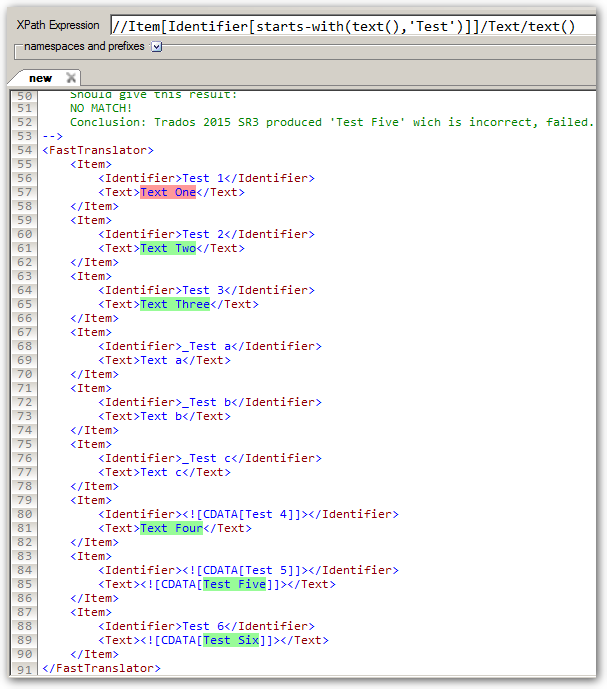Click line number 91 in gutter
Viewport: 607px width, 689px height.
(x=25, y=668)
